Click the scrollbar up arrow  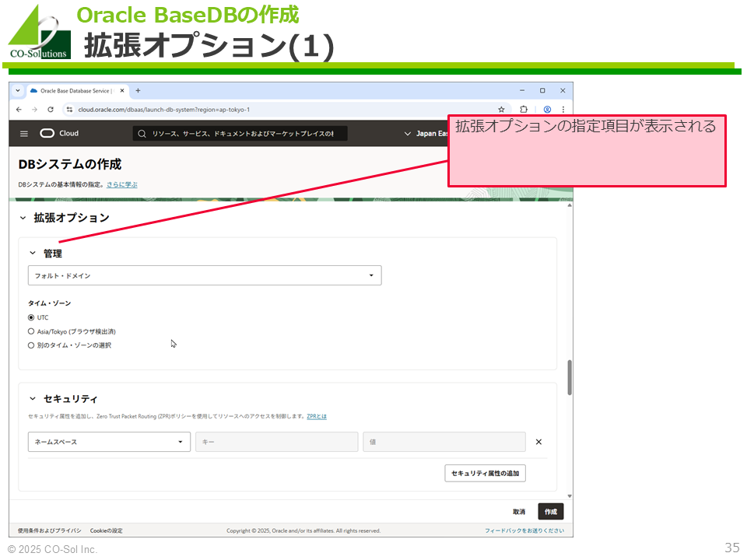tap(570, 205)
